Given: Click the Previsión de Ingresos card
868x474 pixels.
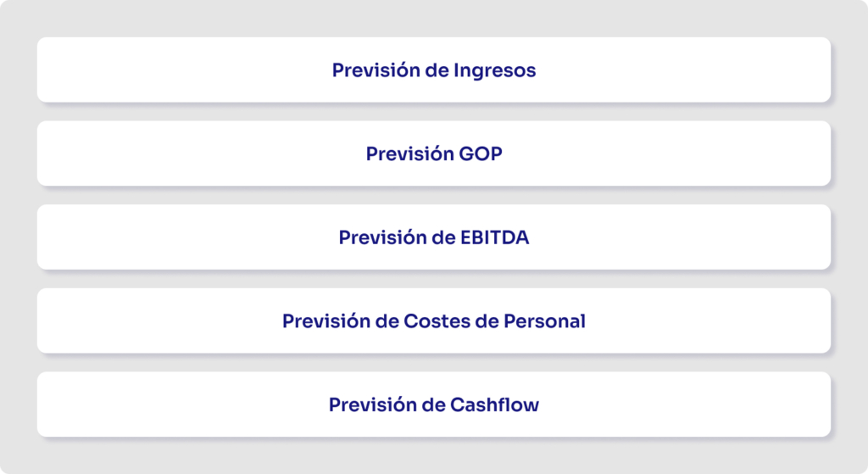Looking at the screenshot, I should (x=433, y=70).
